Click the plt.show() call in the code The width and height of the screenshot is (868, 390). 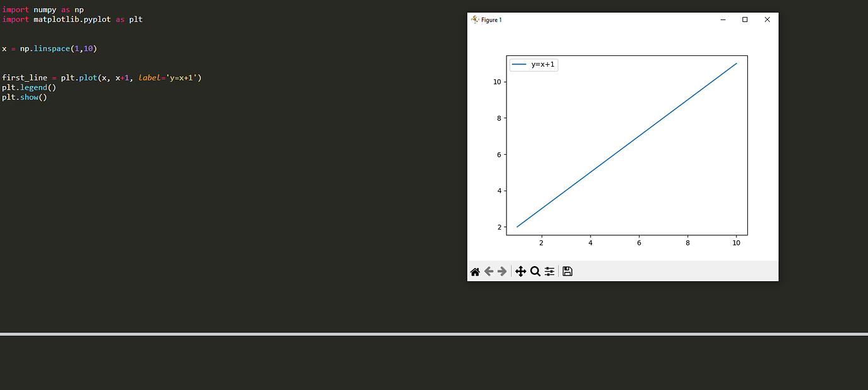[x=24, y=97]
